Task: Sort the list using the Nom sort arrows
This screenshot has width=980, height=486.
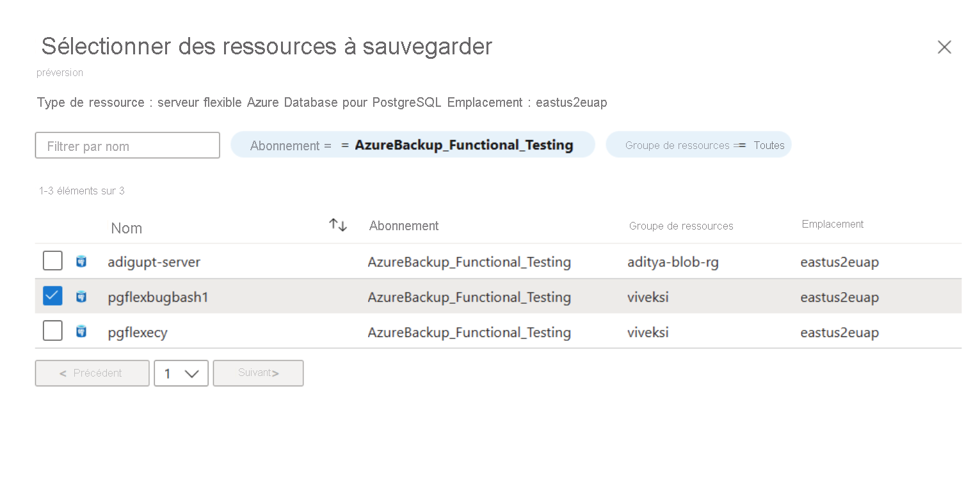Action: coord(338,225)
